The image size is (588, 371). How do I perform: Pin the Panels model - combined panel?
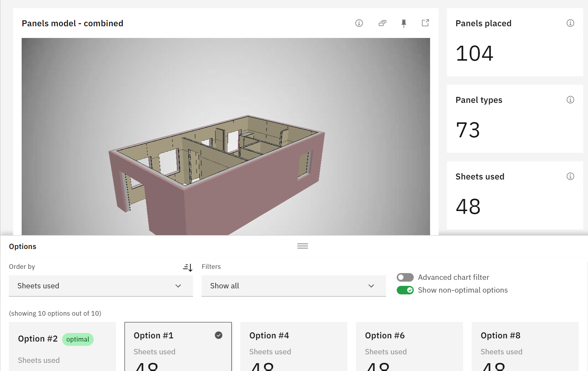coord(403,23)
